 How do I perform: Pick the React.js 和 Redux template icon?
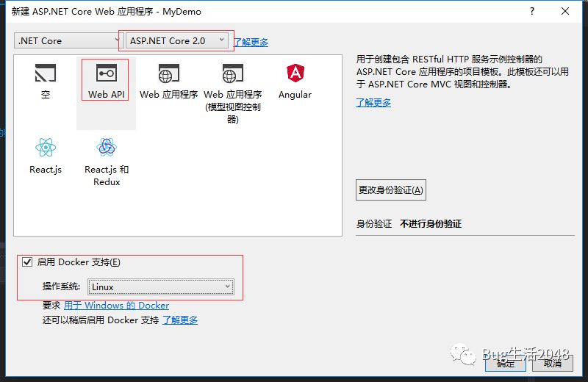click(107, 147)
